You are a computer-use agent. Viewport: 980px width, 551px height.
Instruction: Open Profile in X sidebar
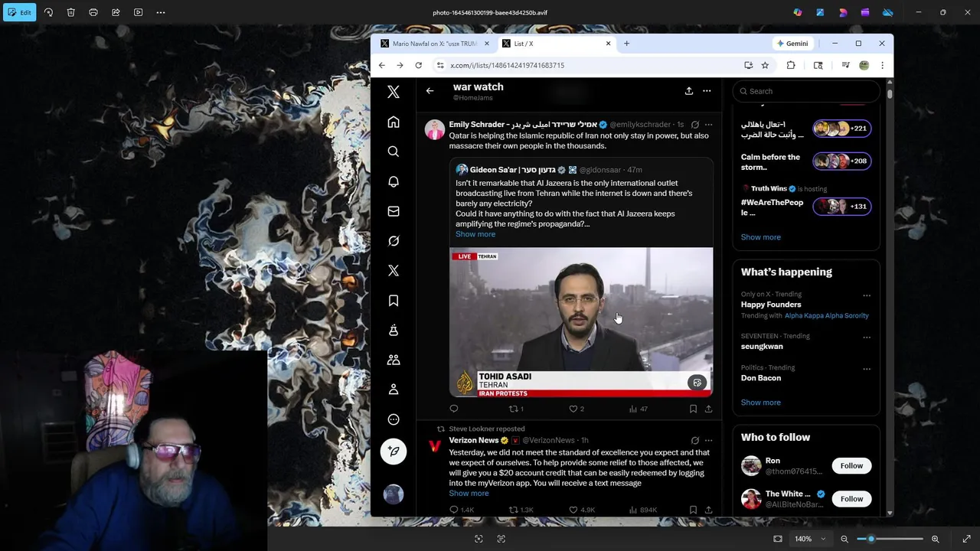point(394,390)
